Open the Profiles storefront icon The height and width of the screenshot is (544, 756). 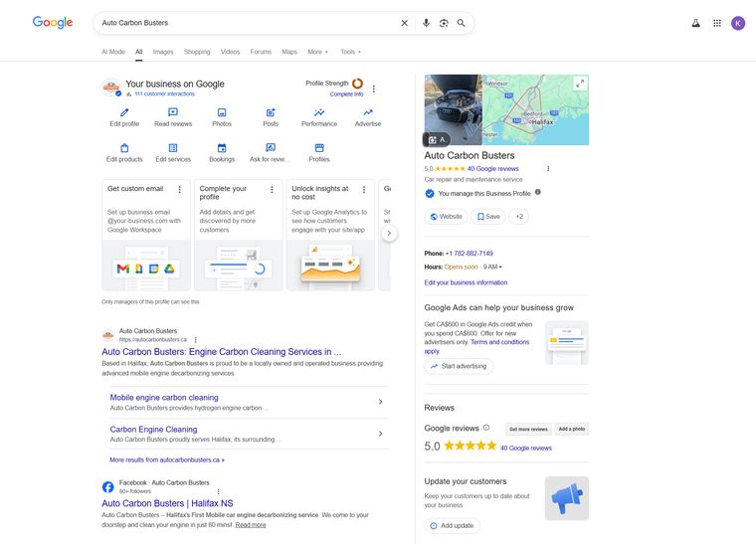coord(319,147)
